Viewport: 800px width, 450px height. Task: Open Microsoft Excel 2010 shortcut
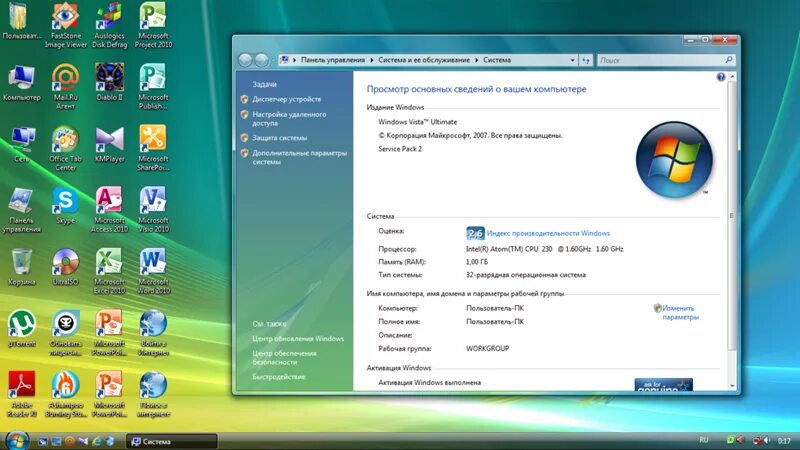tap(109, 271)
